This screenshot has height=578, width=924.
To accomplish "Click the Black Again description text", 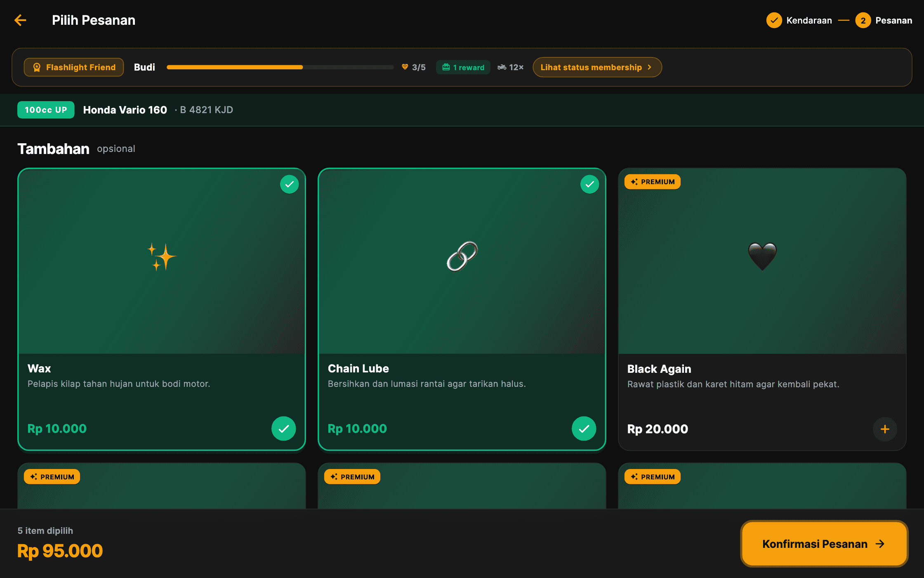I will pyautogui.click(x=733, y=384).
